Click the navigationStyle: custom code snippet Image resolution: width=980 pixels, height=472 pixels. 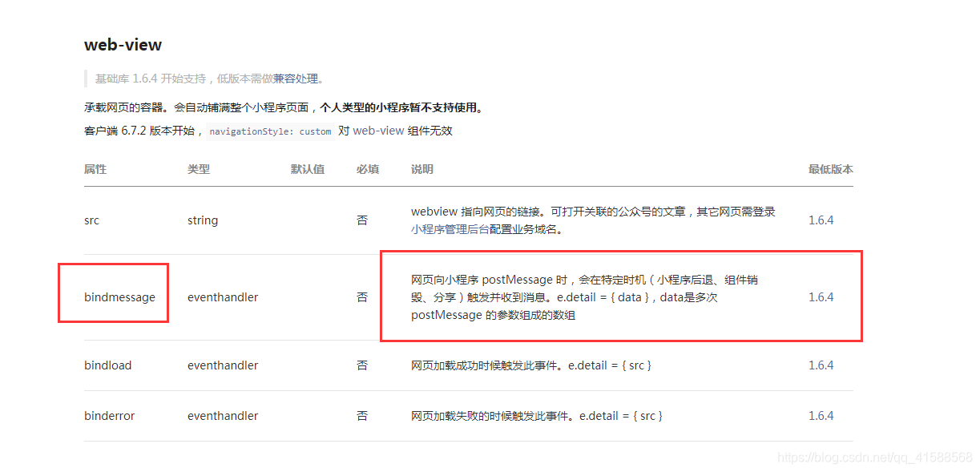(270, 131)
